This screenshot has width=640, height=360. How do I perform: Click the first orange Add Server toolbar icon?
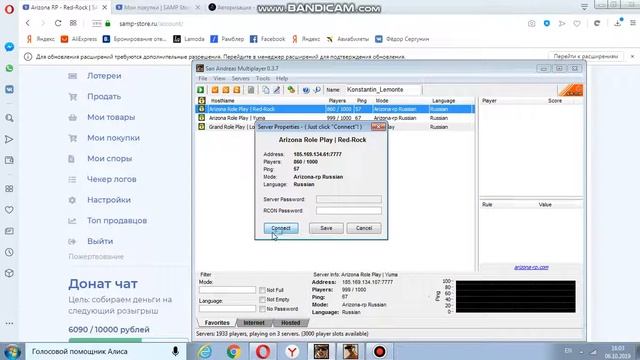215,90
